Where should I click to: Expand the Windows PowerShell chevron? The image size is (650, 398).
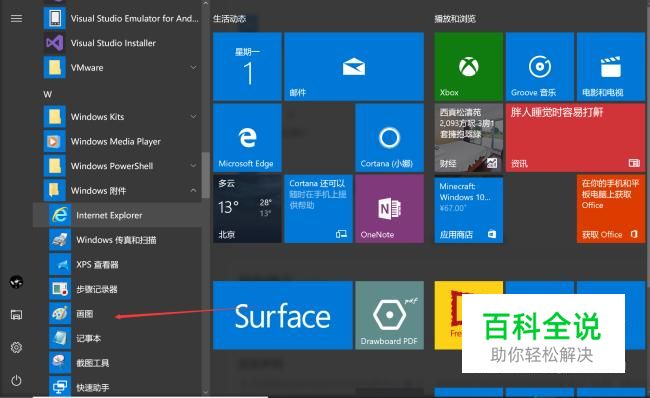point(193,166)
